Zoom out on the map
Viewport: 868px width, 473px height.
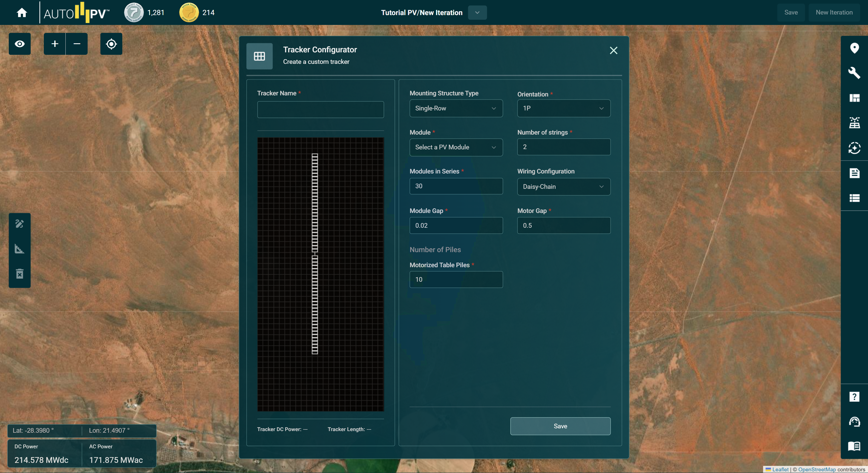77,44
